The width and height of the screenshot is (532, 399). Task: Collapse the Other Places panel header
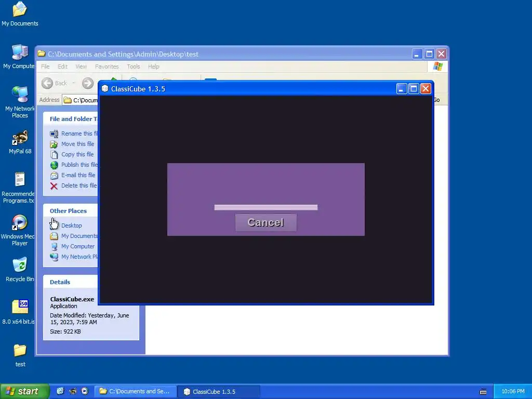point(71,211)
